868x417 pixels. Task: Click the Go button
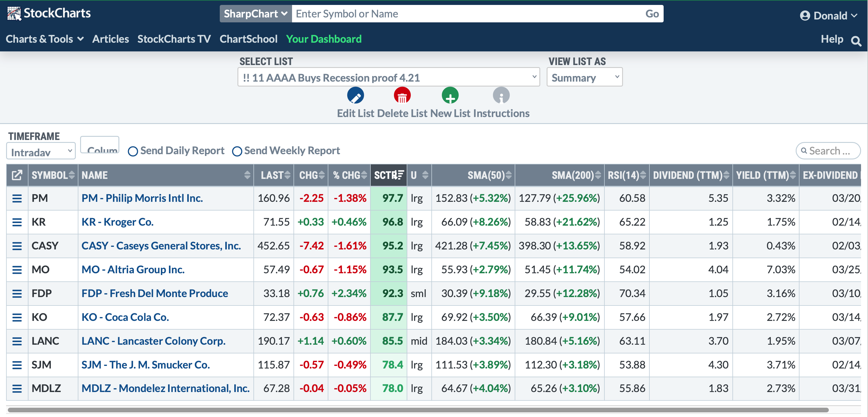[652, 14]
